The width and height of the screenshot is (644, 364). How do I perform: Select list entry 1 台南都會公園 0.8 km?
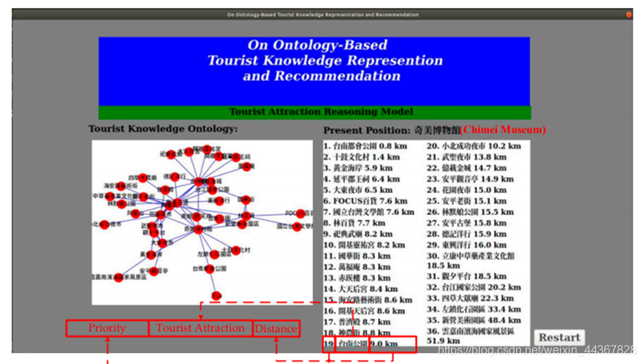tap(365, 146)
